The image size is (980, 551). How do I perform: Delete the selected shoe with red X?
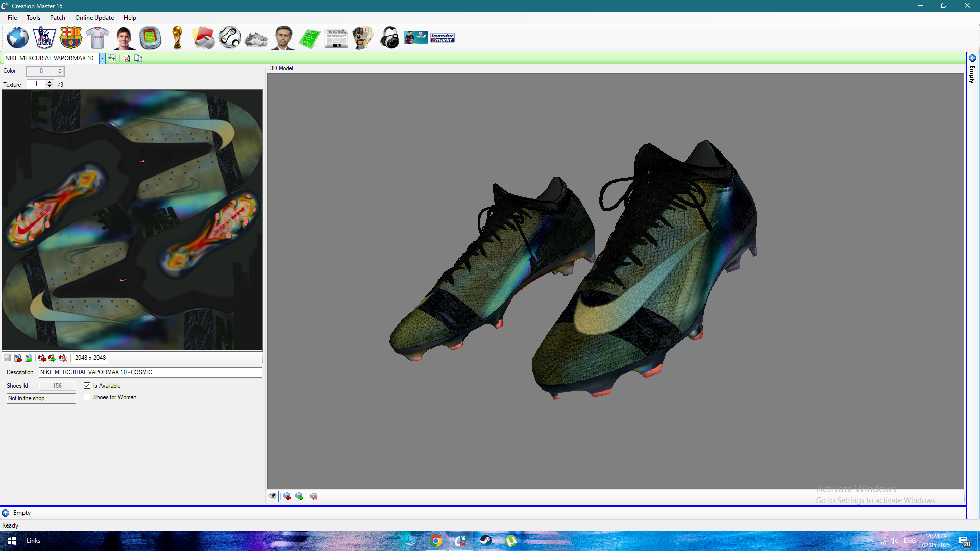(x=127, y=58)
